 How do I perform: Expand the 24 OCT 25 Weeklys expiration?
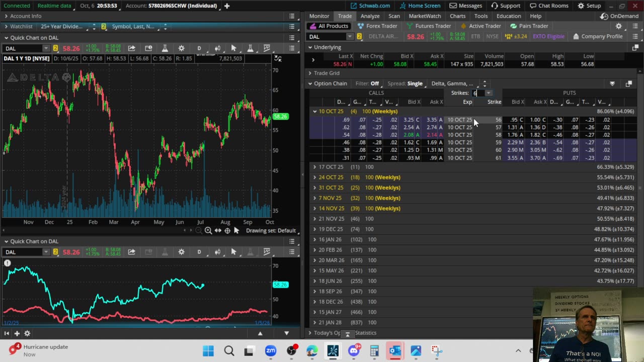point(315,177)
